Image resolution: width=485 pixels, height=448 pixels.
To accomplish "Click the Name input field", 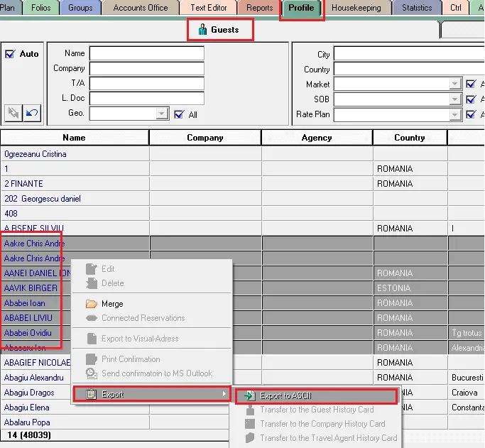I will [147, 53].
